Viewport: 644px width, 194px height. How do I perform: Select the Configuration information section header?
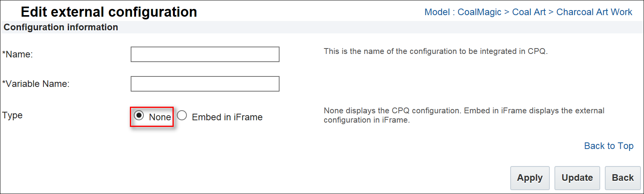point(61,27)
